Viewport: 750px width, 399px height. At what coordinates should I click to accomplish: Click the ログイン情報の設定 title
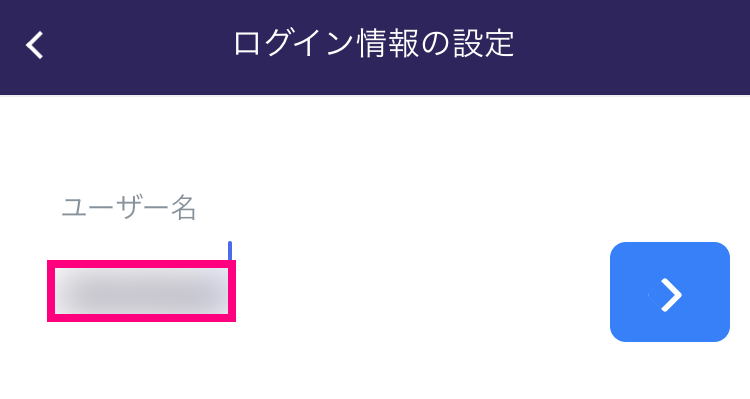click(374, 44)
